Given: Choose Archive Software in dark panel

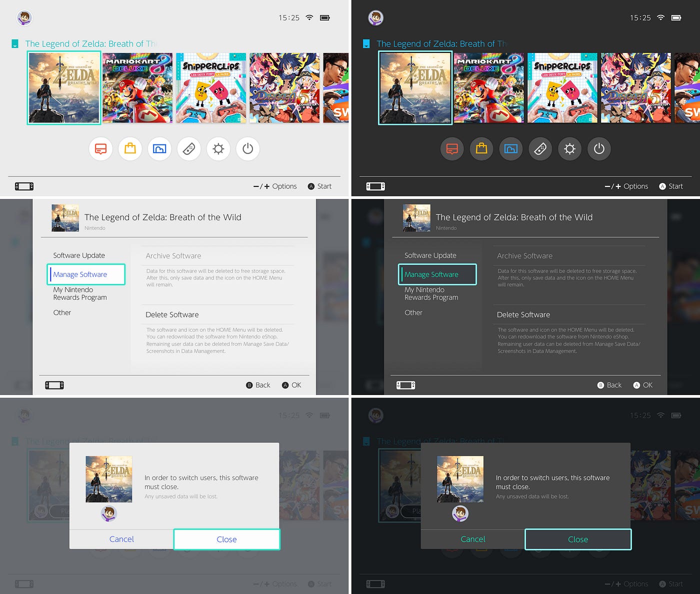Looking at the screenshot, I should tap(569, 255).
